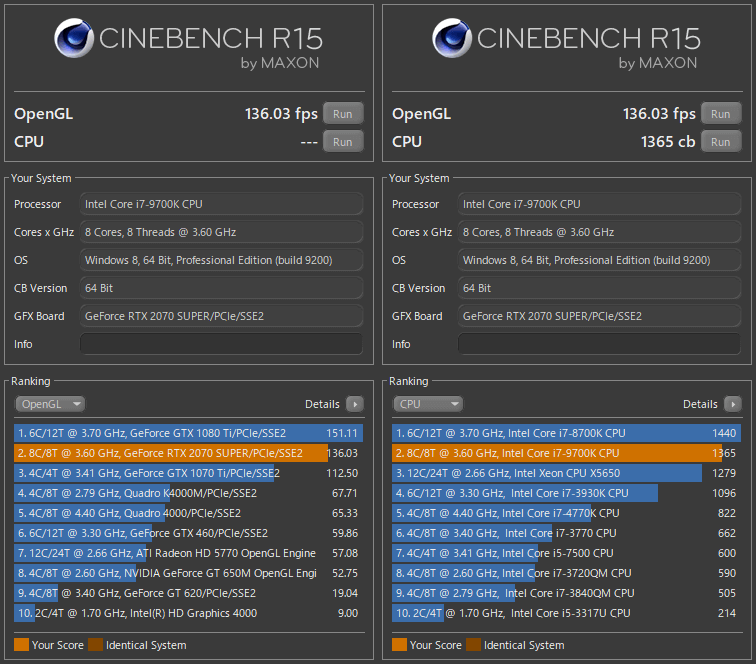Screen dimensions: 756x664
Task: Click the 1365 cb CPU score
Action: pyautogui.click(x=668, y=142)
